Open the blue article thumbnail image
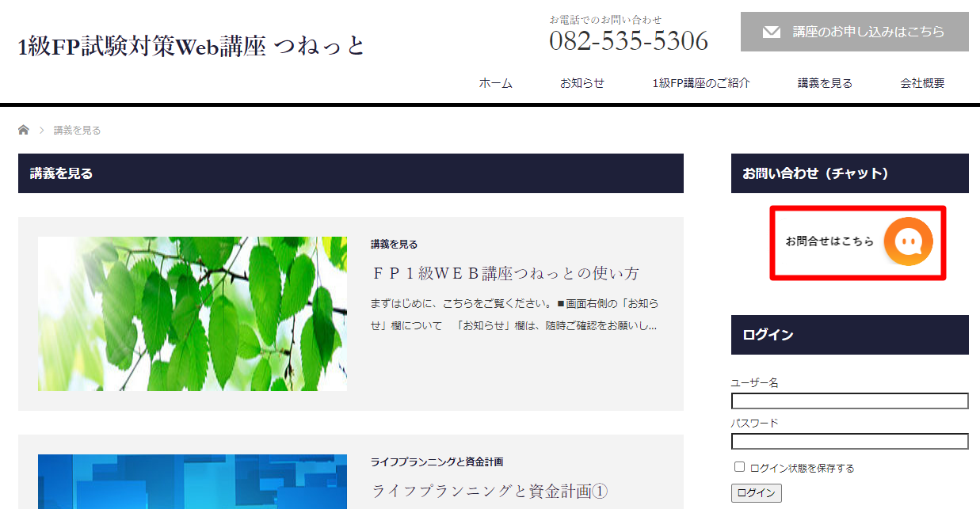Image resolution: width=980 pixels, height=509 pixels. coord(193,481)
